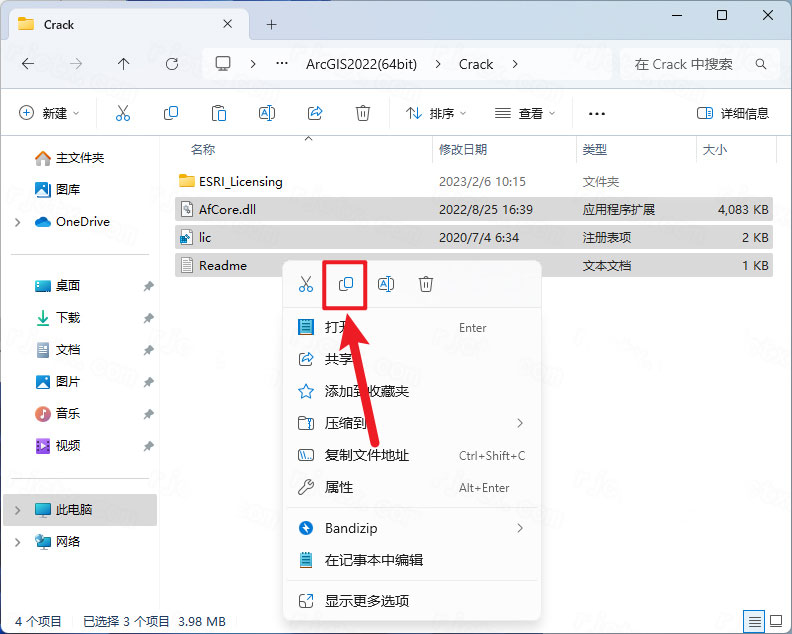Switch to large icons view in status bar
Image resolution: width=792 pixels, height=634 pixels.
coord(776,621)
